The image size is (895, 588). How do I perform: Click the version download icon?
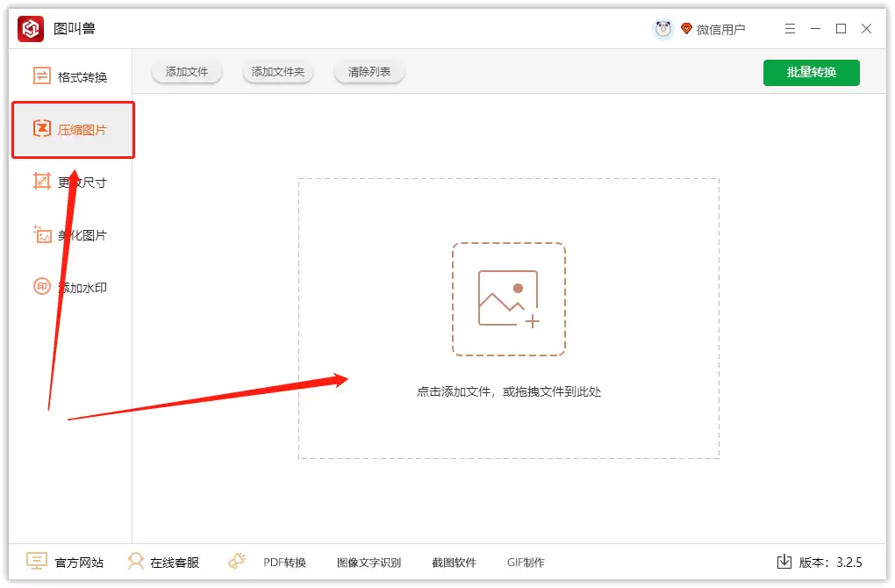point(784,562)
